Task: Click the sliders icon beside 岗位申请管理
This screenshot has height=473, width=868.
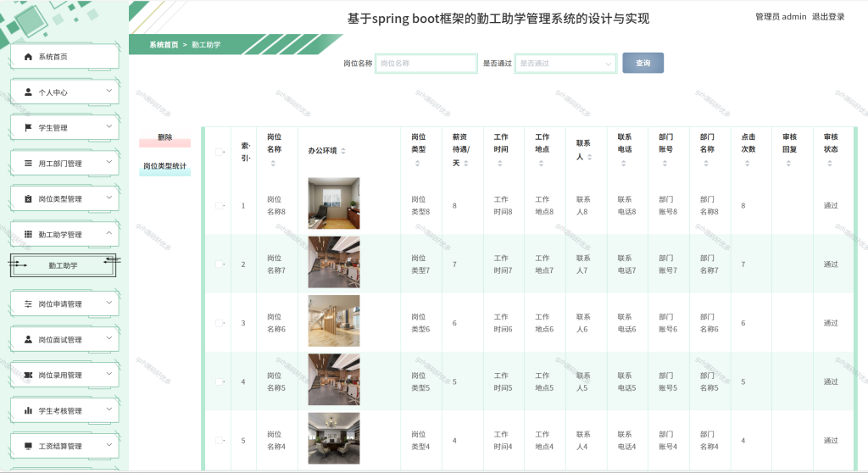Action: pyautogui.click(x=28, y=303)
